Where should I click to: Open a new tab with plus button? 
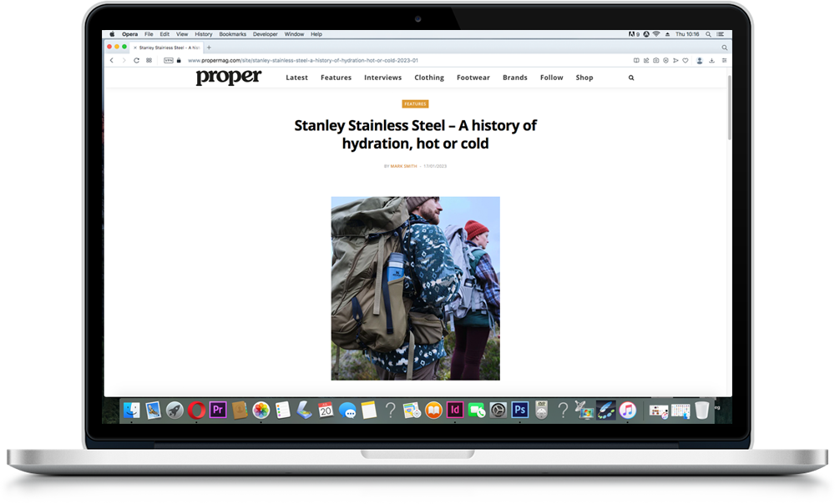(x=209, y=48)
